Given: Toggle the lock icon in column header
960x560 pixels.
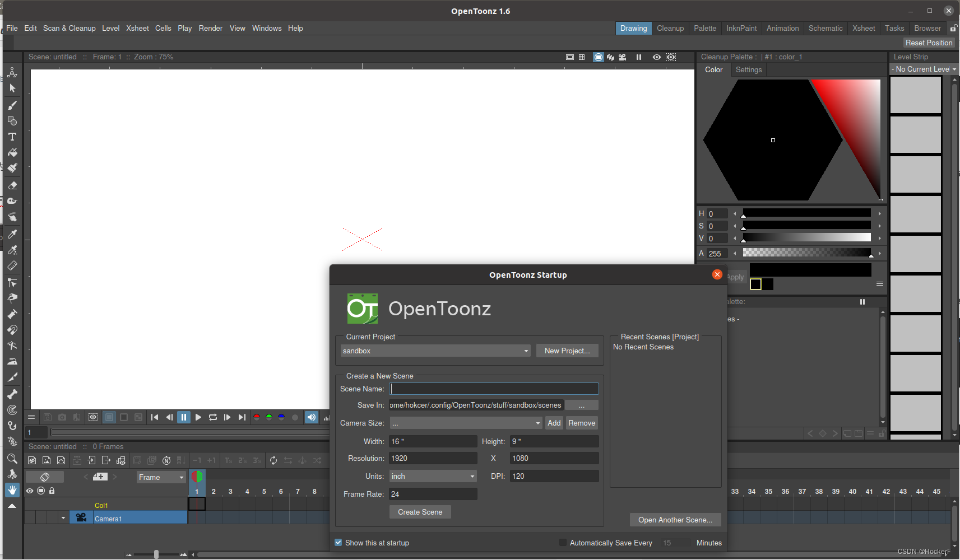Looking at the screenshot, I should (x=52, y=491).
